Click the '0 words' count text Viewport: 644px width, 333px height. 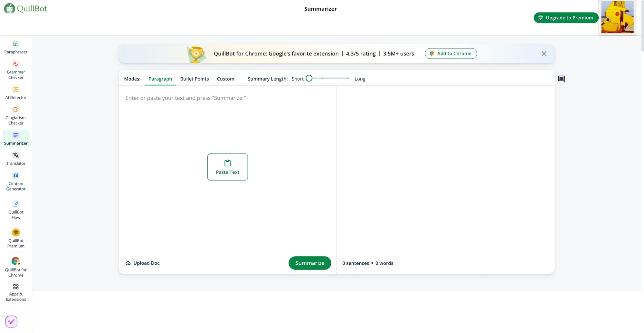(384, 263)
